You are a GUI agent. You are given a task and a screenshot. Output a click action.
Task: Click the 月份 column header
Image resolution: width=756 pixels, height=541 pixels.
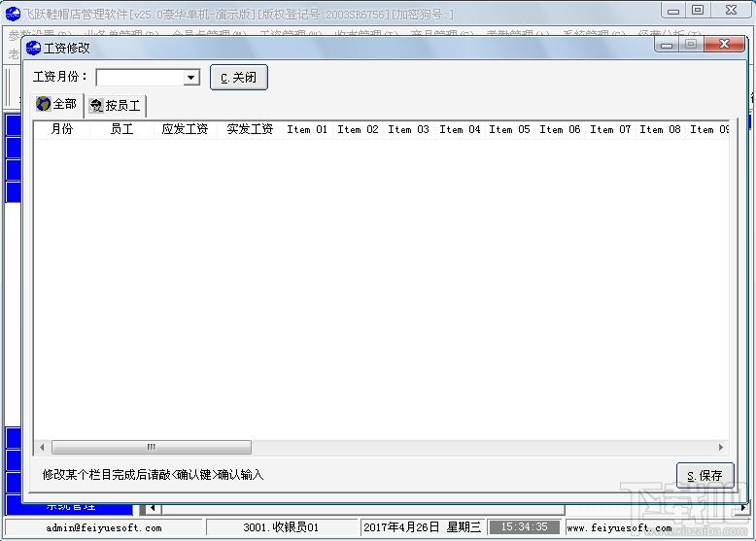click(x=62, y=129)
